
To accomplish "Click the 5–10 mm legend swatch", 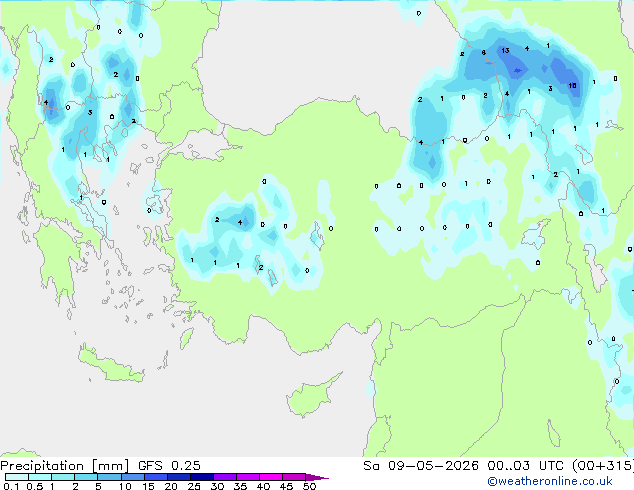I will pyautogui.click(x=110, y=477).
